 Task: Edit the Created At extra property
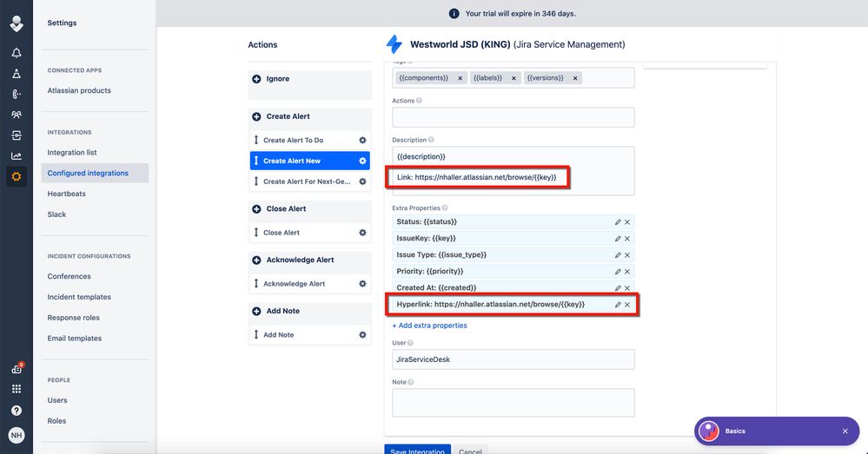pos(618,288)
